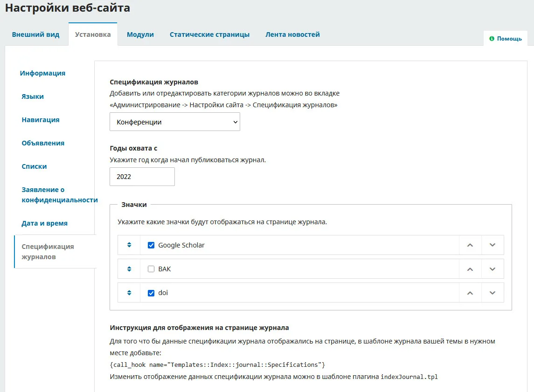Uncheck the Google Scholar checkbox
This screenshot has width=534, height=392.
coord(151,245)
